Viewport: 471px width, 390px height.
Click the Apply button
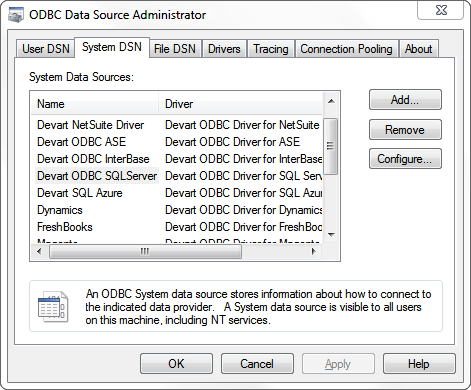(338, 364)
